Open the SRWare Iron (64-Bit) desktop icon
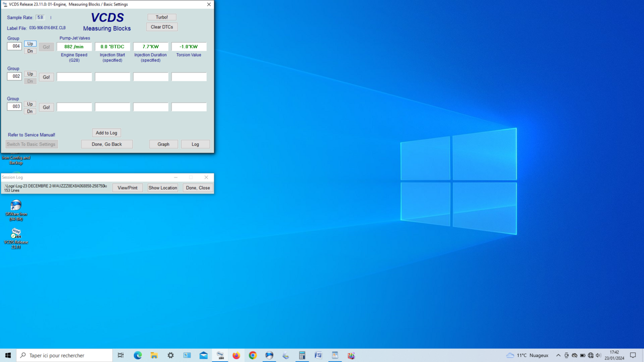This screenshot has width=644, height=362. click(x=16, y=206)
